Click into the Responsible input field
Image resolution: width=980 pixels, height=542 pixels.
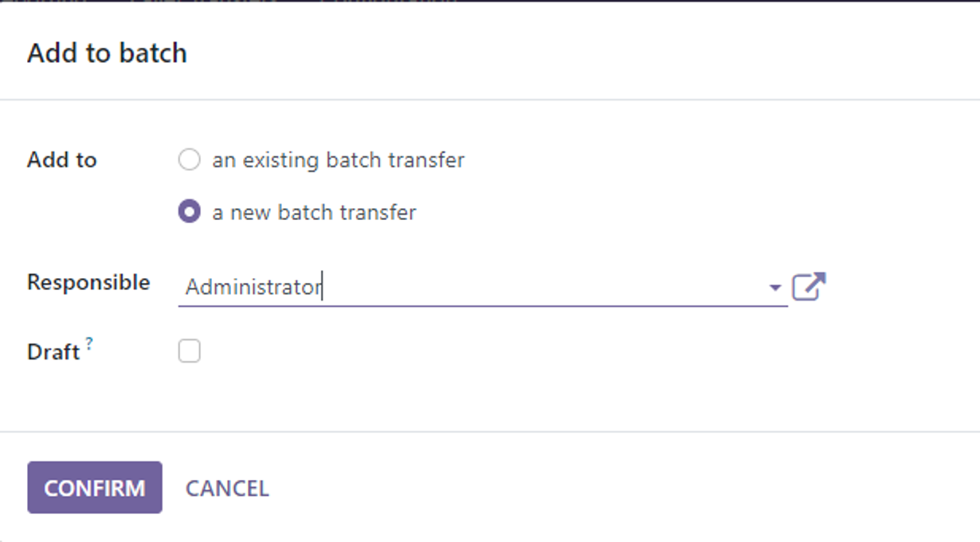(483, 287)
